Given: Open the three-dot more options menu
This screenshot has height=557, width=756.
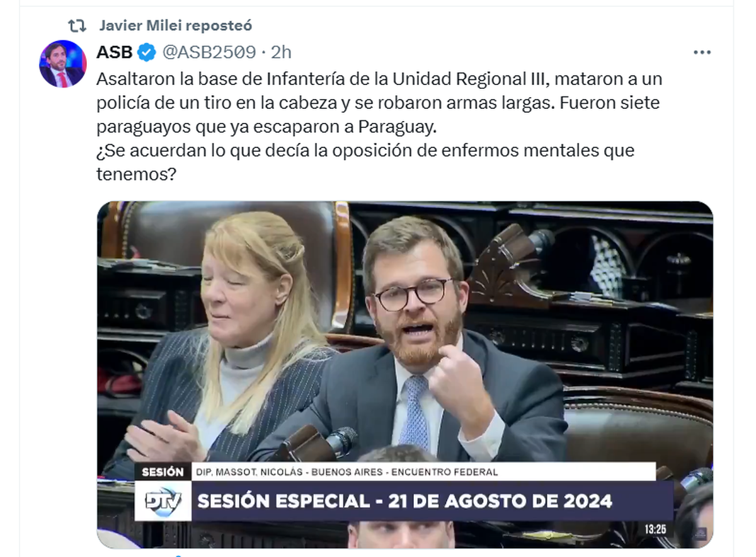Looking at the screenshot, I should (x=702, y=52).
